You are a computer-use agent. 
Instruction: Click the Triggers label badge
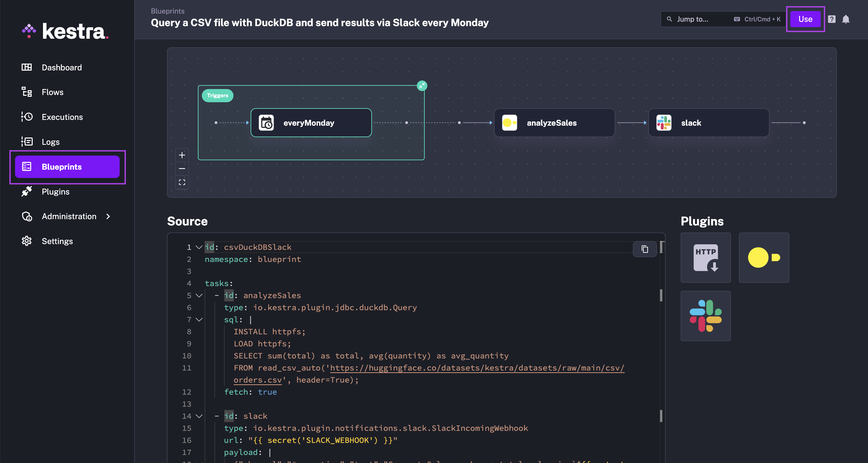point(218,96)
